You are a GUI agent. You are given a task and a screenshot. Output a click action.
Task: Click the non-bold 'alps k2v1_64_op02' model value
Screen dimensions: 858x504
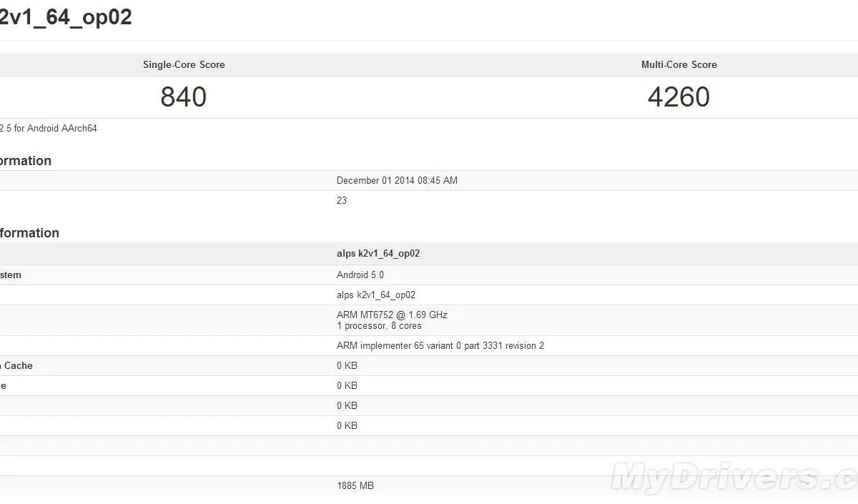pyautogui.click(x=376, y=295)
